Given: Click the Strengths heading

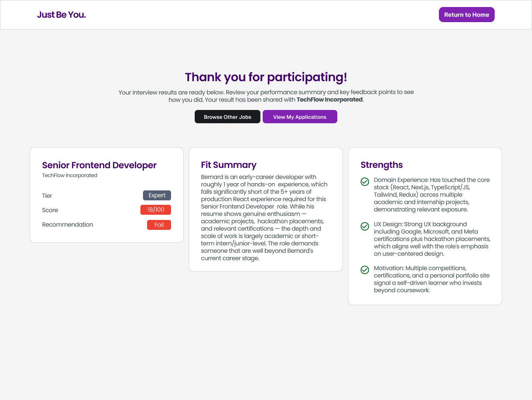Looking at the screenshot, I should tap(382, 165).
